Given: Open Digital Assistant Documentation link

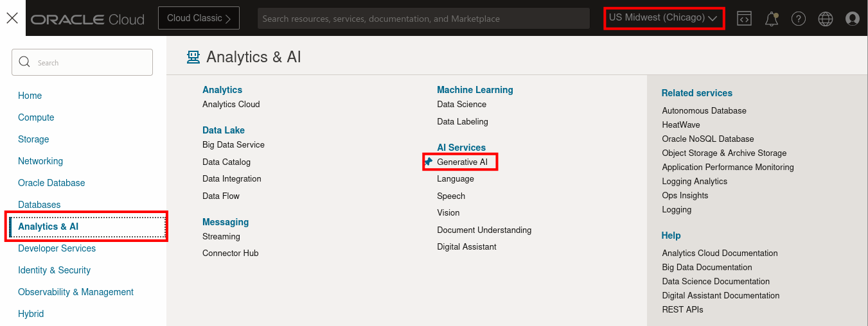Looking at the screenshot, I should (x=721, y=295).
